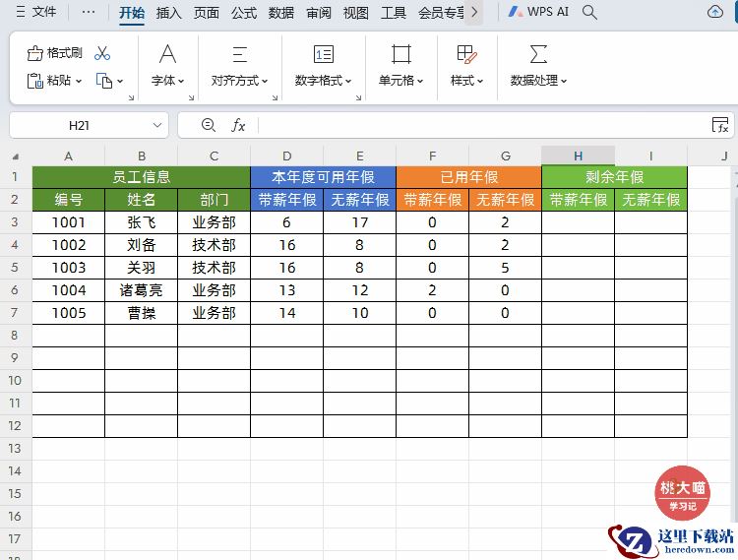Click the search magnifier icon beside WPS AI
738x560 pixels.
tap(589, 12)
